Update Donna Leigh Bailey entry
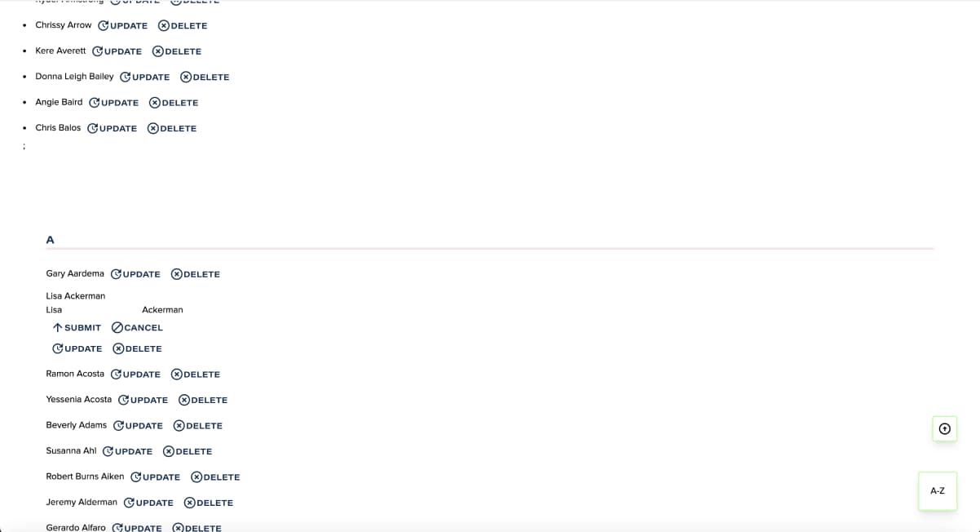980x532 pixels. point(145,78)
